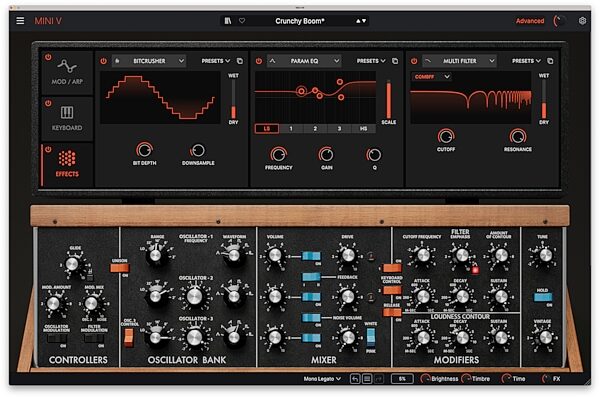Open the edit history list icon
Image resolution: width=600 pixels, height=397 pixels.
click(x=367, y=379)
